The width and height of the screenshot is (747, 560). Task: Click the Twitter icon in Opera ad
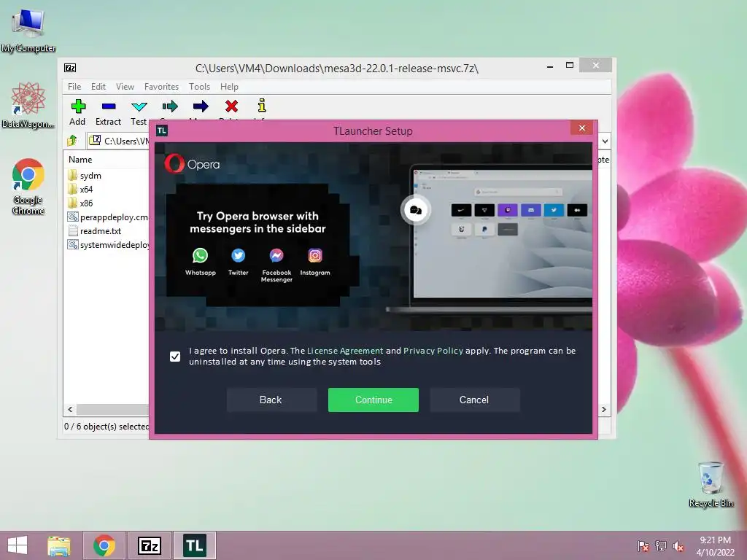pos(239,256)
